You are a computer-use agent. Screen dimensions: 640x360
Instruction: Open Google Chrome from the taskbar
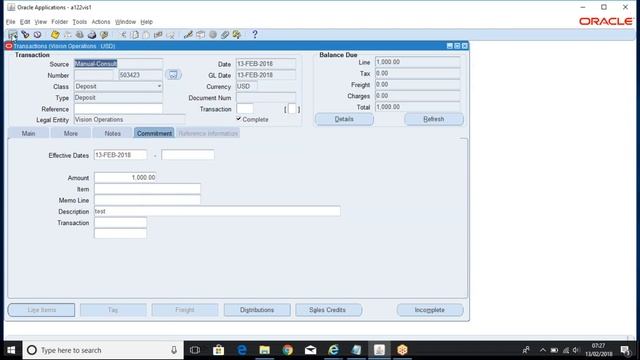coord(287,350)
